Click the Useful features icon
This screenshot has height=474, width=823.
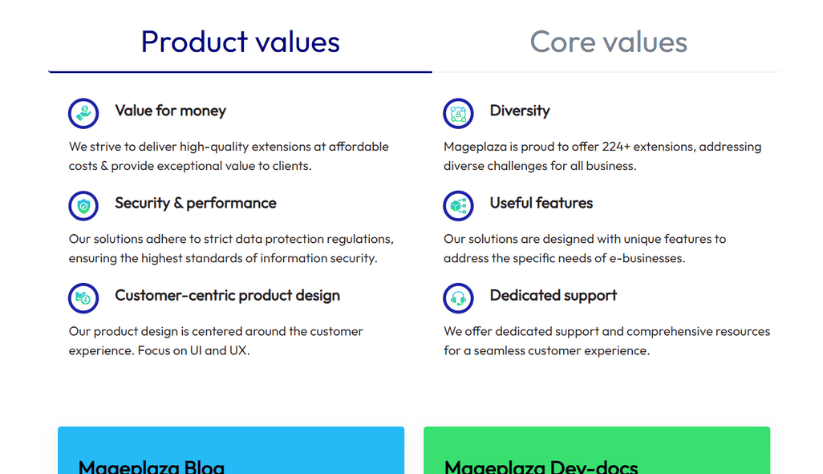pyautogui.click(x=458, y=206)
